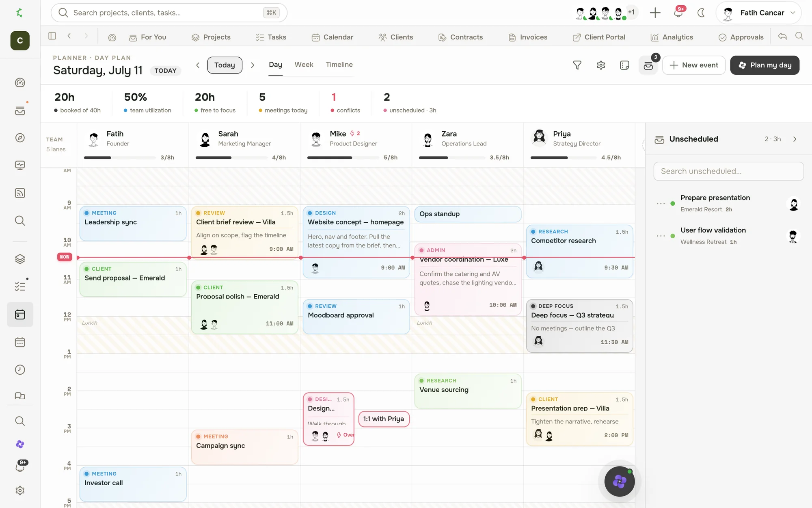Focus the Search unscheduled field
Screen dimensions: 812x508
pyautogui.click(x=728, y=171)
